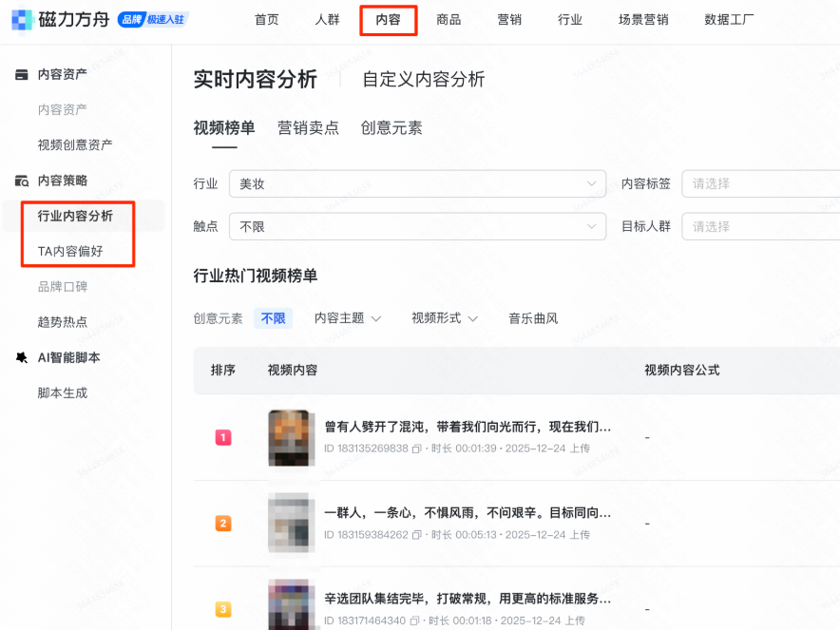
Task: Copy ID 183159384262 with its copy icon
Action: [417, 535]
